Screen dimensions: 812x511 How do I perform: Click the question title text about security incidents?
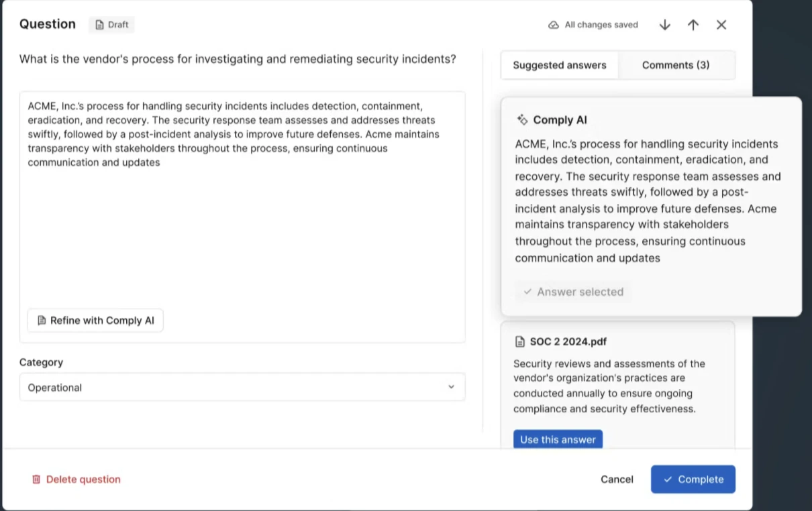tap(238, 59)
